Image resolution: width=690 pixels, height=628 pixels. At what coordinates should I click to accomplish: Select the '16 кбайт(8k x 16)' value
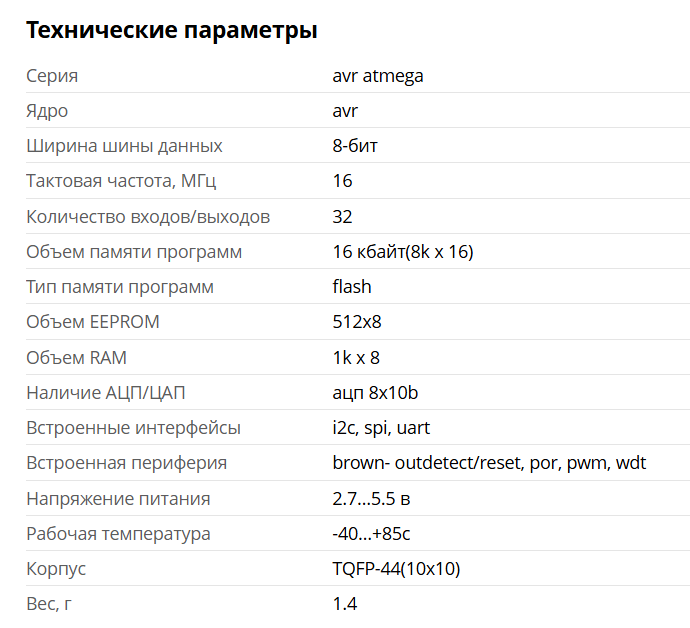point(403,252)
